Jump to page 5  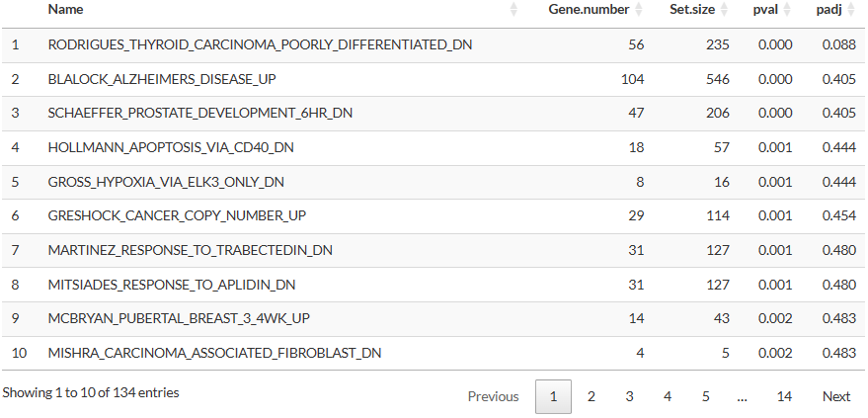tap(706, 396)
